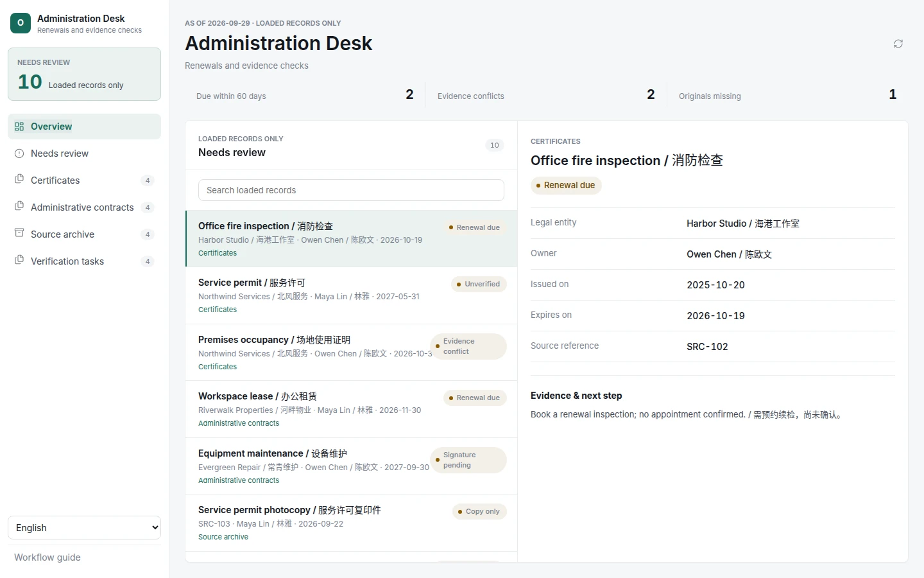Click the Signature pending badge

click(468, 460)
